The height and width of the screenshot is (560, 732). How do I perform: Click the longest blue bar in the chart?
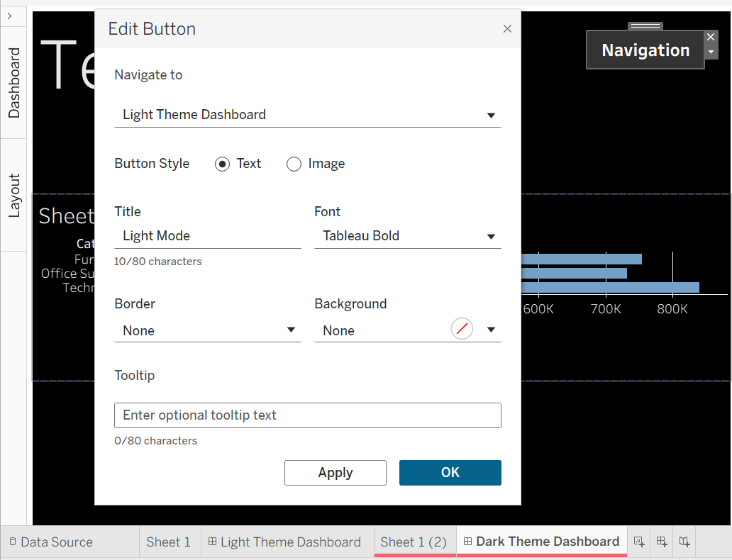(610, 288)
